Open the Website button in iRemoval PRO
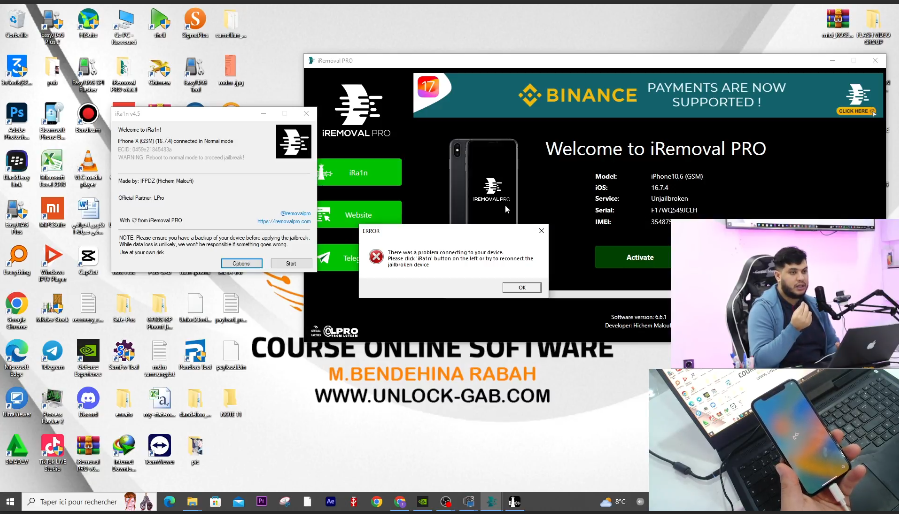The width and height of the screenshot is (899, 514). 358,215
